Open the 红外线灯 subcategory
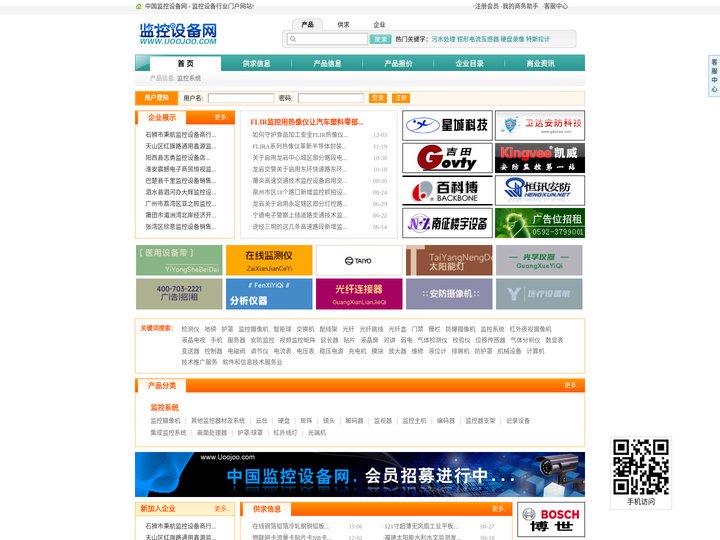Screen dimensions: 720x540 tap(286, 432)
